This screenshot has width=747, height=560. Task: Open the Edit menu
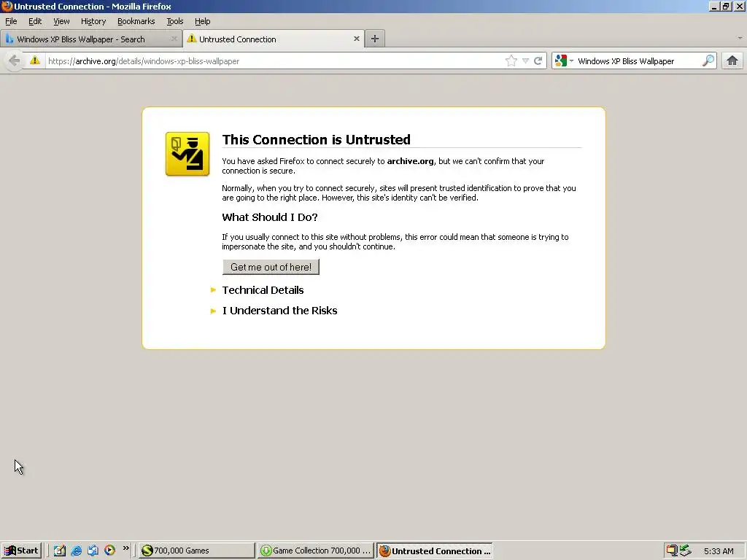(35, 21)
